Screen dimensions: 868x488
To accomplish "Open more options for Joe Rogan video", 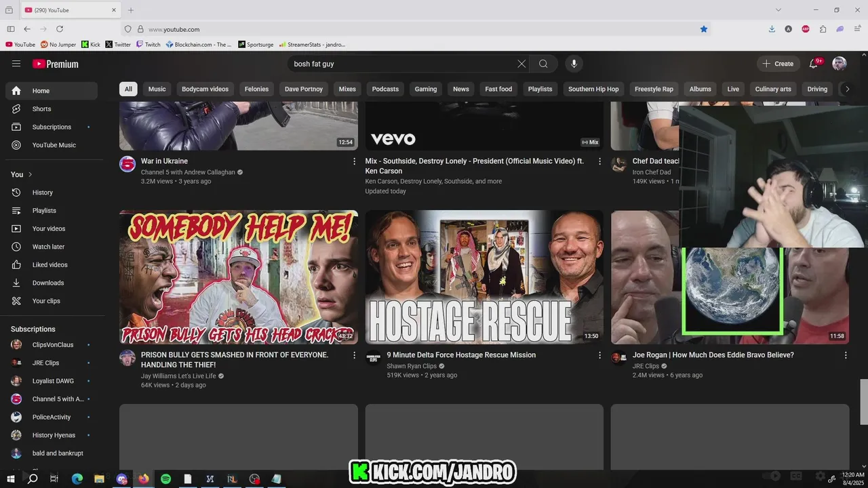I will pos(846,355).
